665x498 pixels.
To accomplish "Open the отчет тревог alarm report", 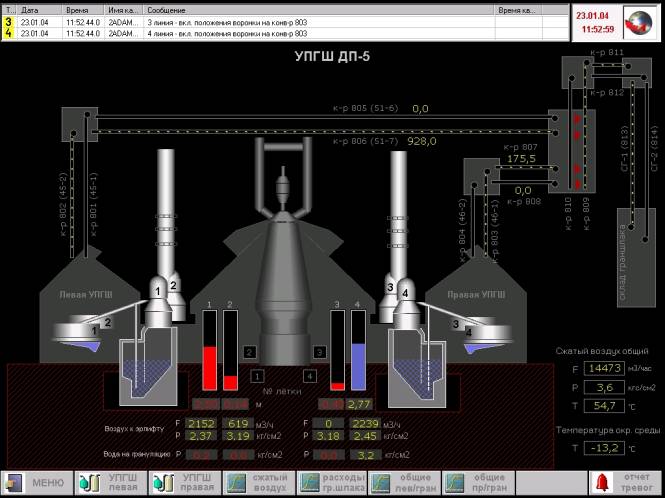I will [624, 483].
